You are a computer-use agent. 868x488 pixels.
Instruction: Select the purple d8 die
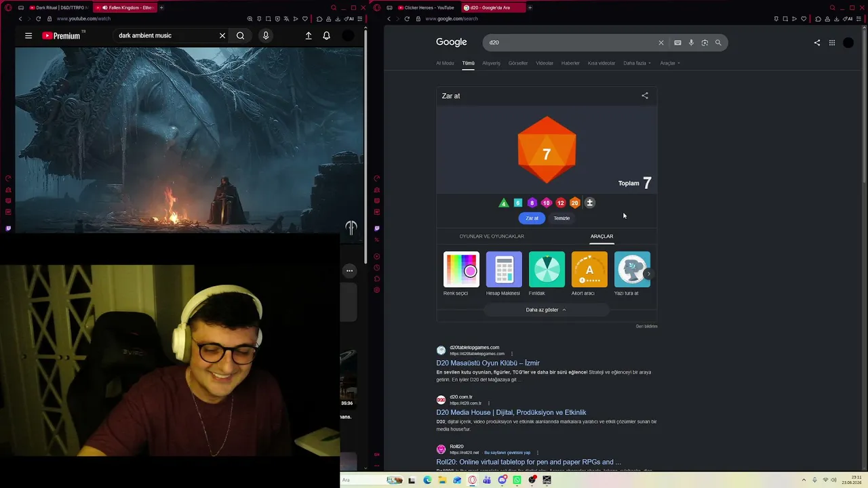click(x=532, y=203)
